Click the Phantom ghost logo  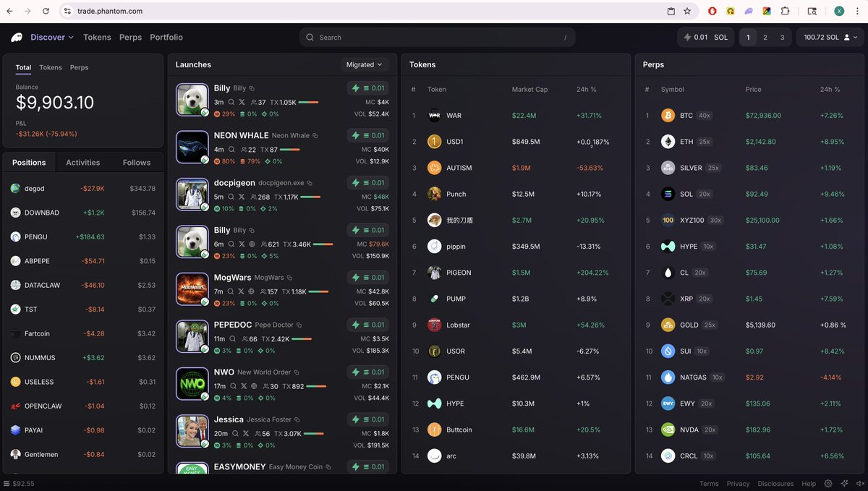[17, 38]
